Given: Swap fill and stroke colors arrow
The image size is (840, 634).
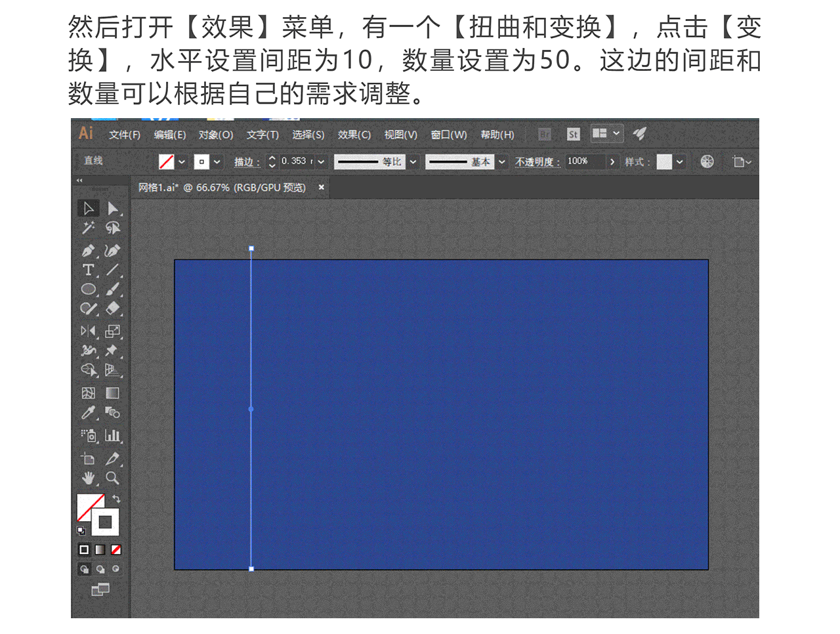Looking at the screenshot, I should point(117,499).
